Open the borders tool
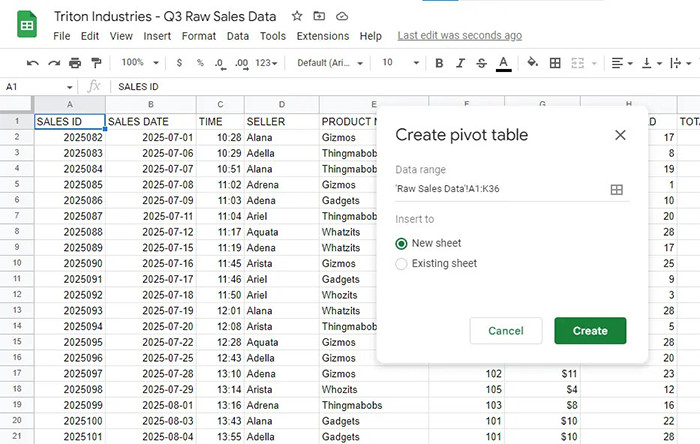 (x=555, y=63)
